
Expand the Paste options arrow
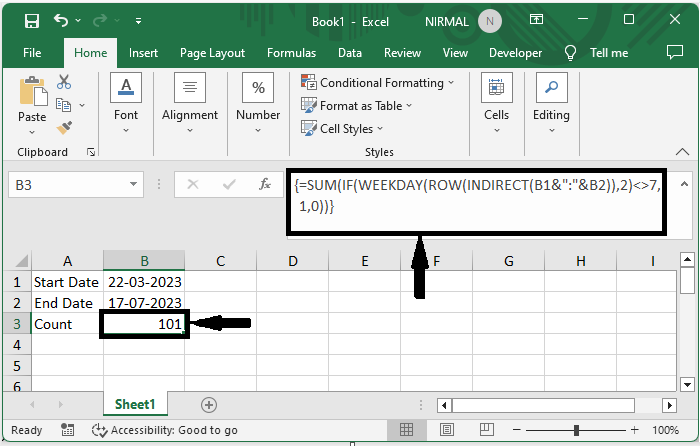click(32, 132)
